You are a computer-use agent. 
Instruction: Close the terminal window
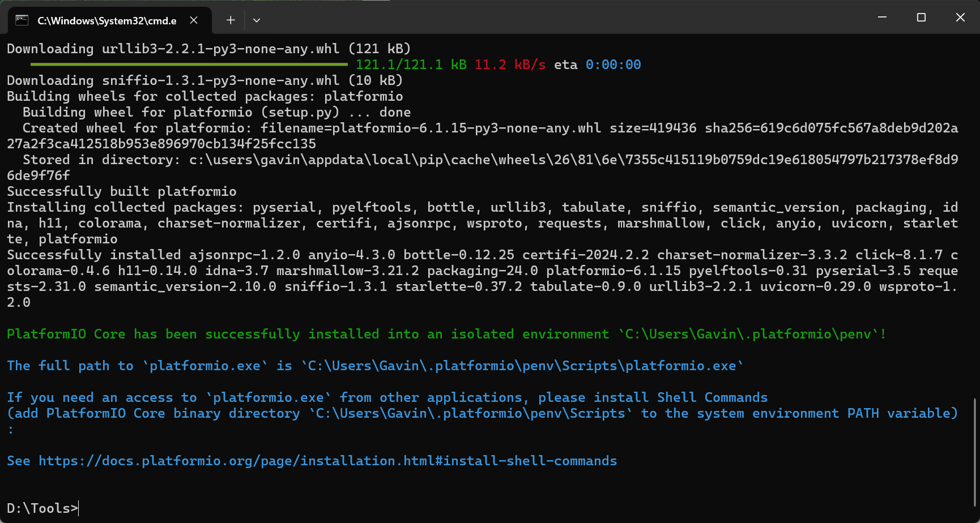[x=960, y=18]
